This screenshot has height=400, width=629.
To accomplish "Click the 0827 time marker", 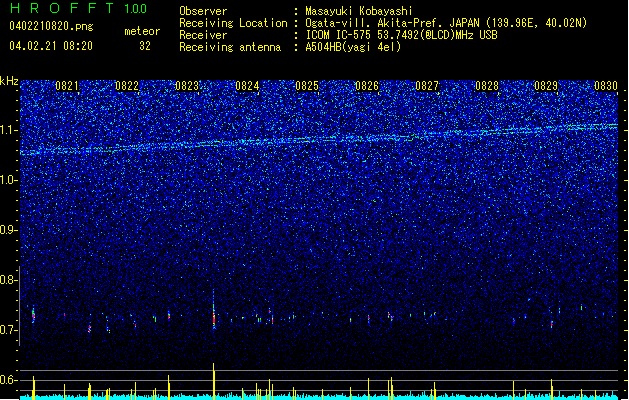I will pos(427,86).
